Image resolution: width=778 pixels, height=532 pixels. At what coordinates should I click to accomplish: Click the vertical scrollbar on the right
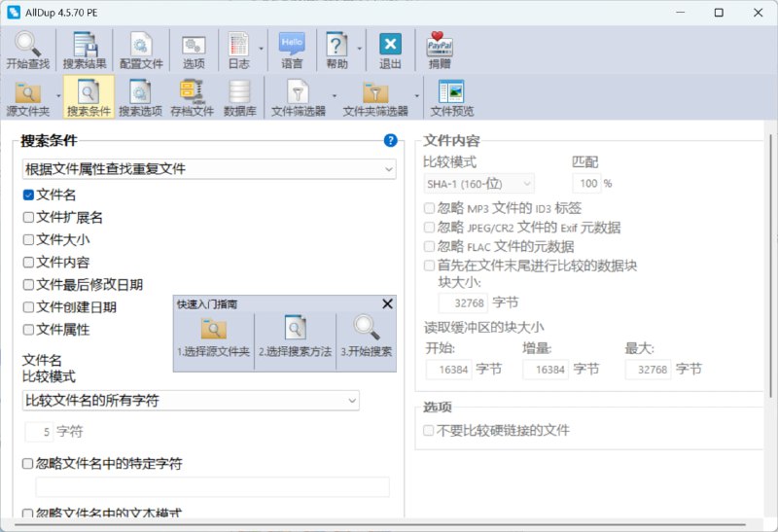770,266
